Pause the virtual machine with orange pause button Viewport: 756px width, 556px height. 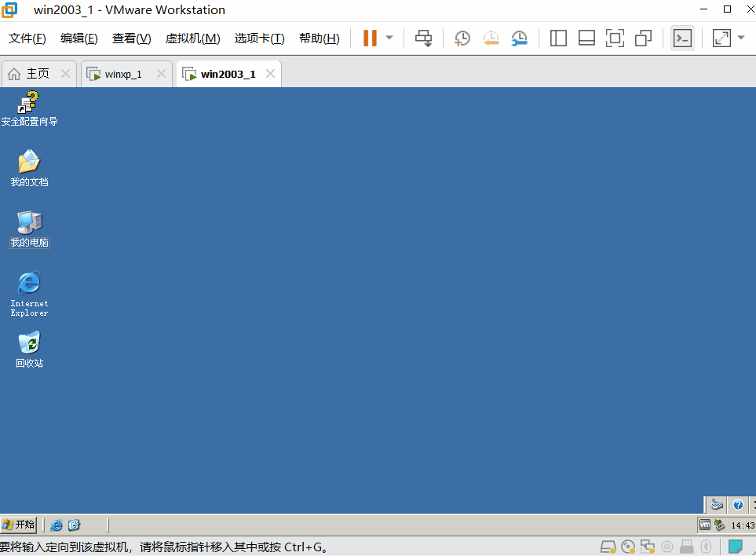tap(370, 38)
